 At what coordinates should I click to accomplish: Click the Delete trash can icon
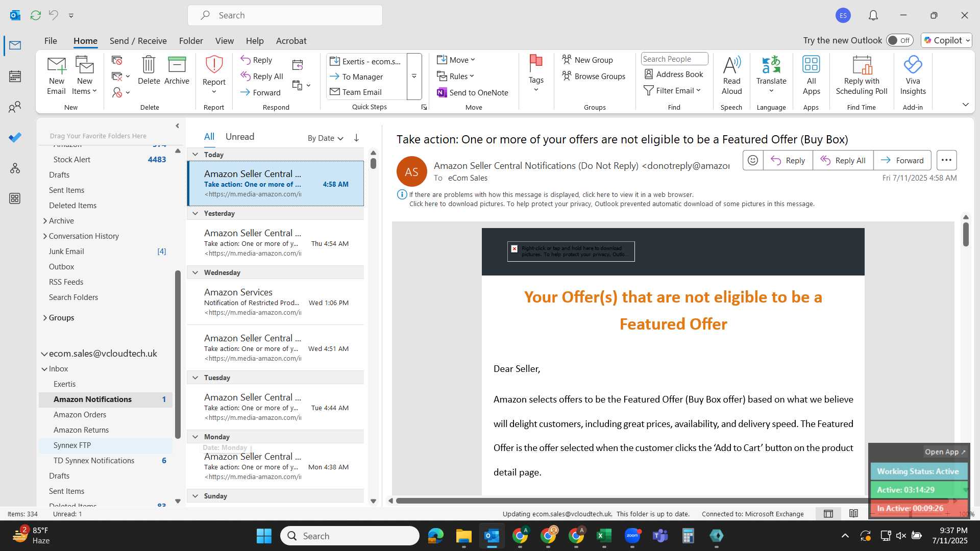coord(149,70)
